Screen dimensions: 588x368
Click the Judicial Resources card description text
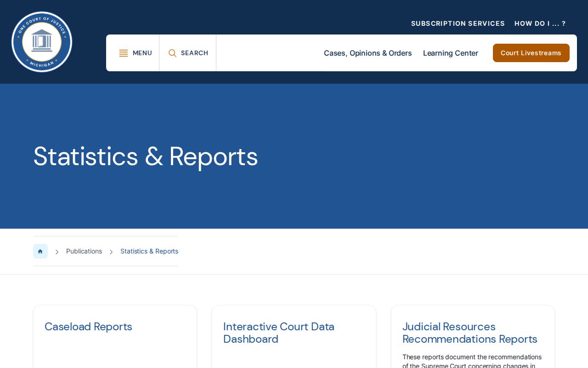[472, 361]
